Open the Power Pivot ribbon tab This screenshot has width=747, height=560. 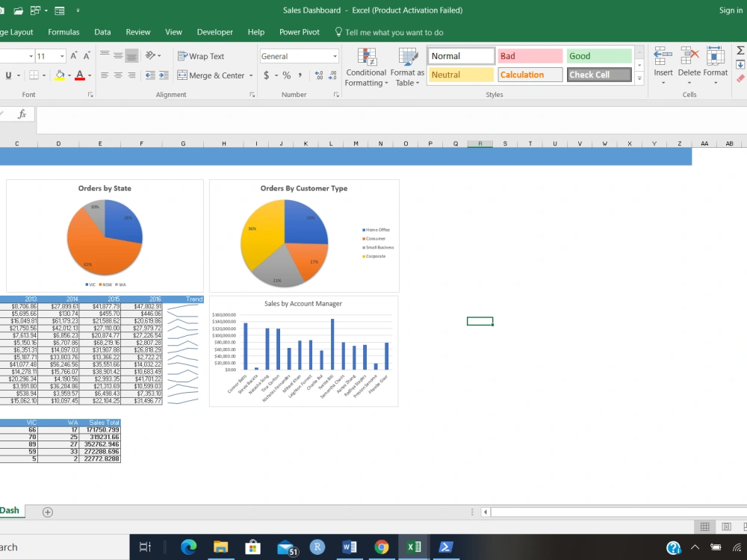(300, 32)
